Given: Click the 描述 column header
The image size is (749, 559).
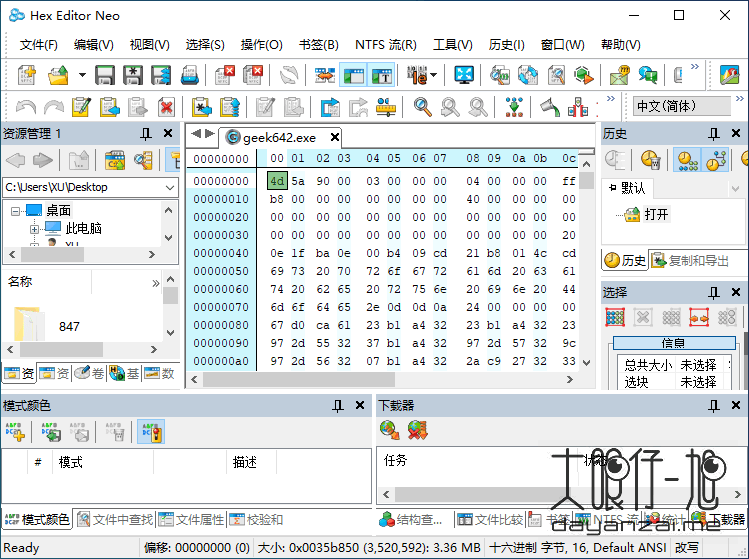Looking at the screenshot, I should point(250,462).
